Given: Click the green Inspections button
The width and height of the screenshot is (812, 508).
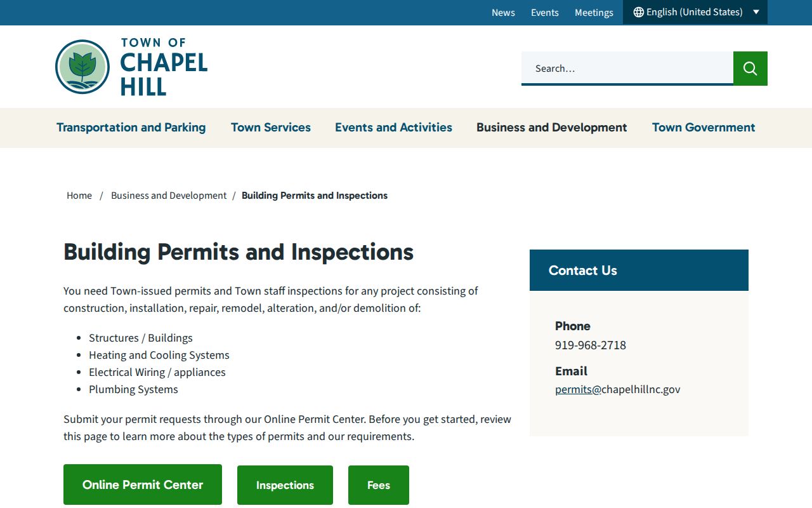Looking at the screenshot, I should tap(285, 485).
